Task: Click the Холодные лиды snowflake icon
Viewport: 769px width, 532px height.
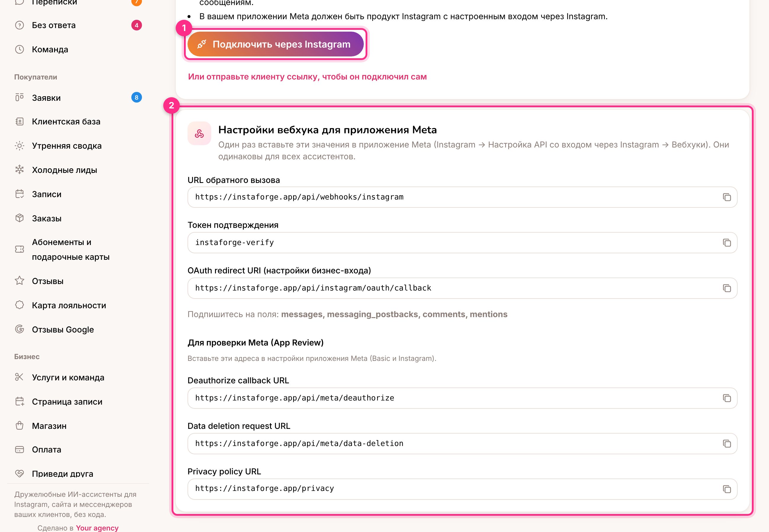Action: 20,170
